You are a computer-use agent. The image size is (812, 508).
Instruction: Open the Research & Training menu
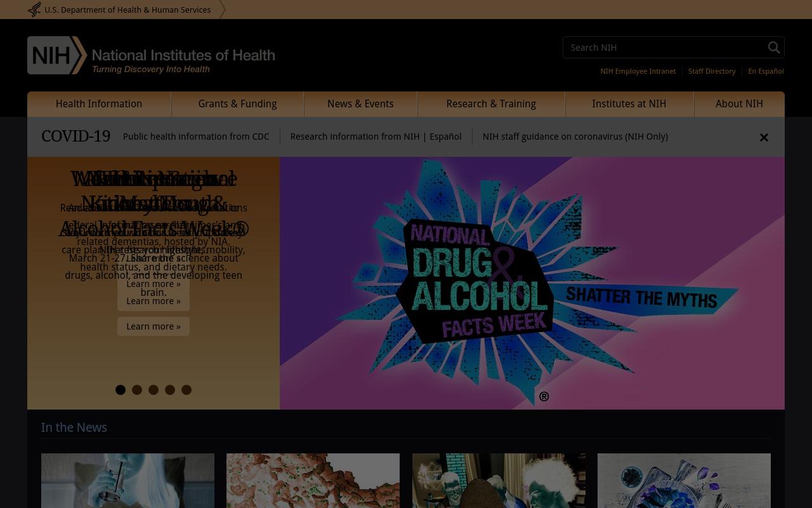[x=491, y=104]
